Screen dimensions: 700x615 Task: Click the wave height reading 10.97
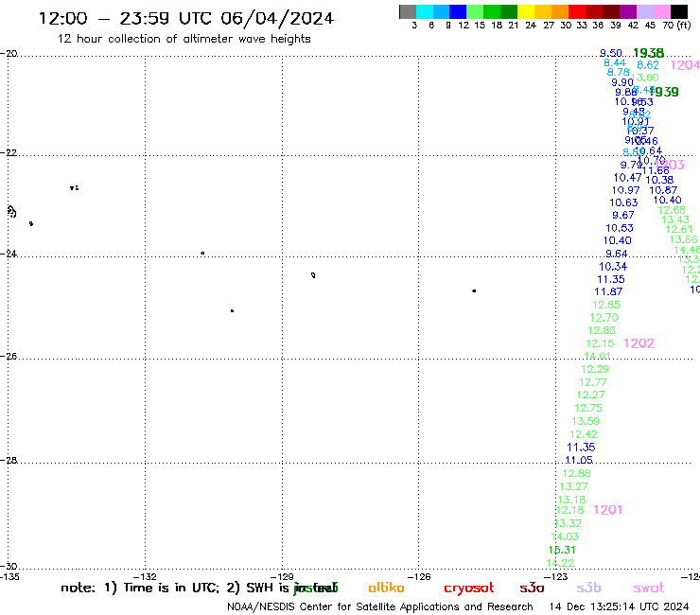pos(625,190)
